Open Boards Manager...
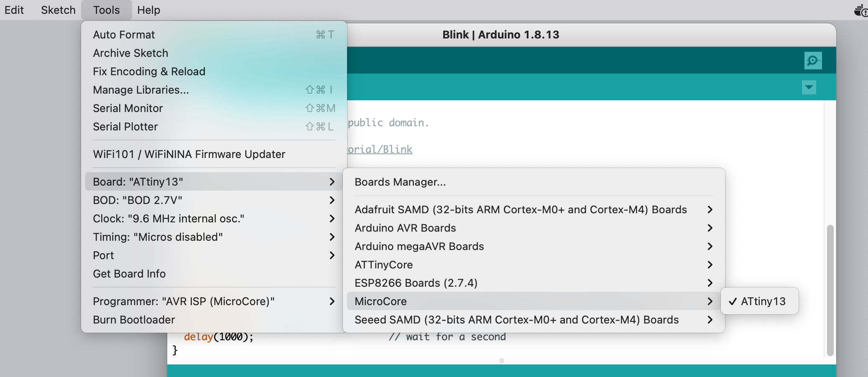 click(x=534, y=182)
